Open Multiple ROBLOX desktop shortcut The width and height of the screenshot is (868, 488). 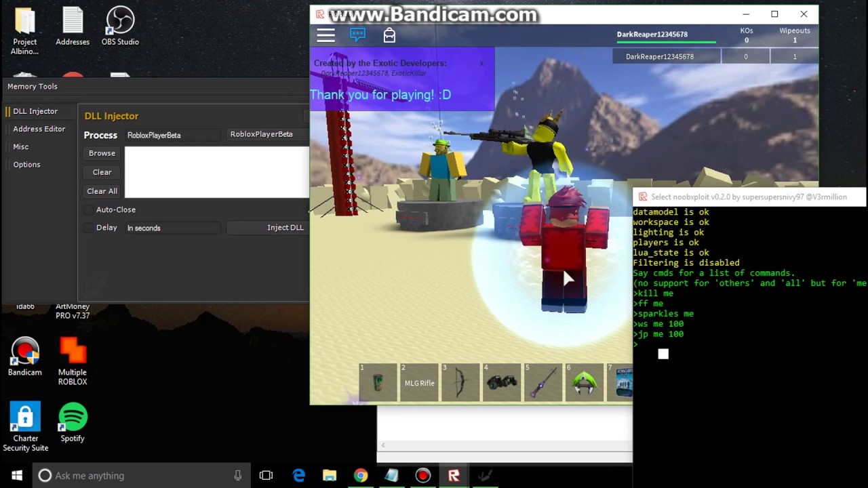pos(73,361)
